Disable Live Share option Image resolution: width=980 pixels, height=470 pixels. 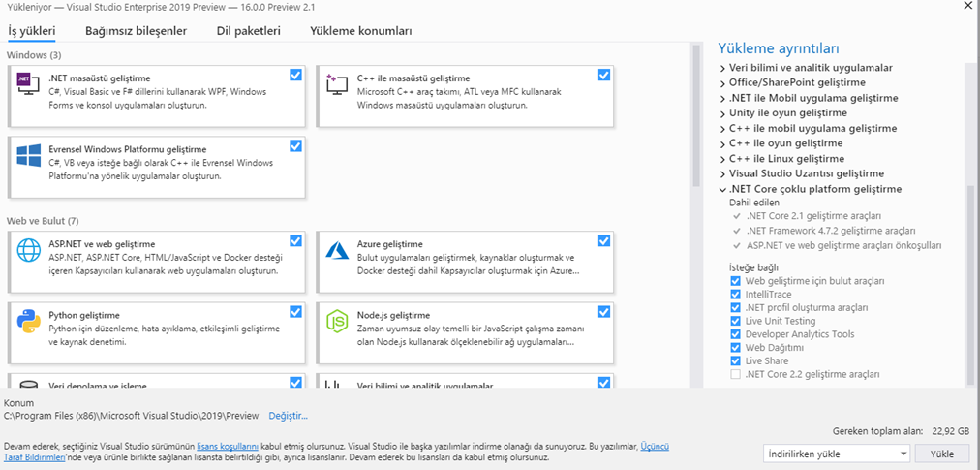[736, 361]
